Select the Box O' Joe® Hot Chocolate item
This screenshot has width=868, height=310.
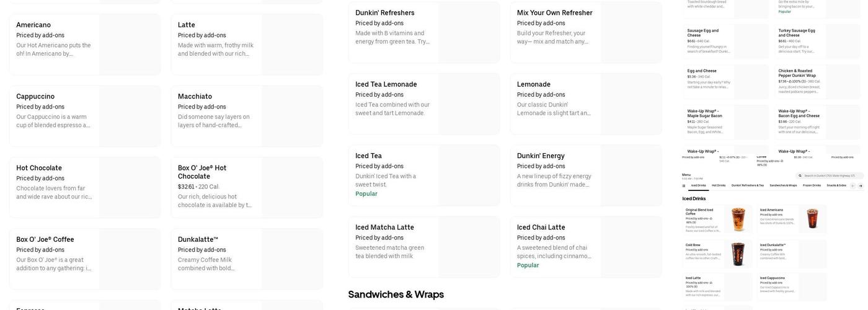[x=247, y=187]
